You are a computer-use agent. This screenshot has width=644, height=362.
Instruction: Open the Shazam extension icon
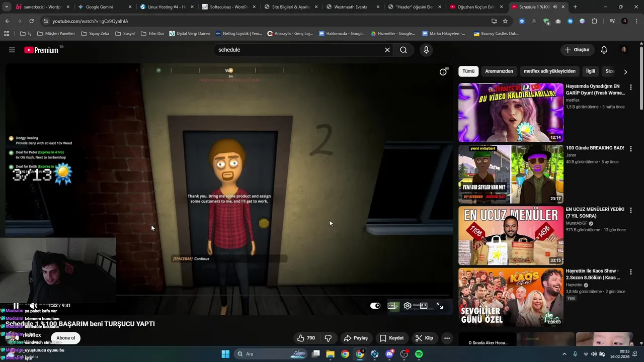(570, 21)
